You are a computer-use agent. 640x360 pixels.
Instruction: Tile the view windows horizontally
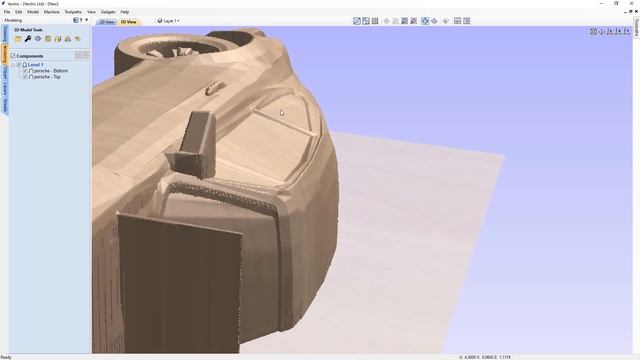[458, 21]
